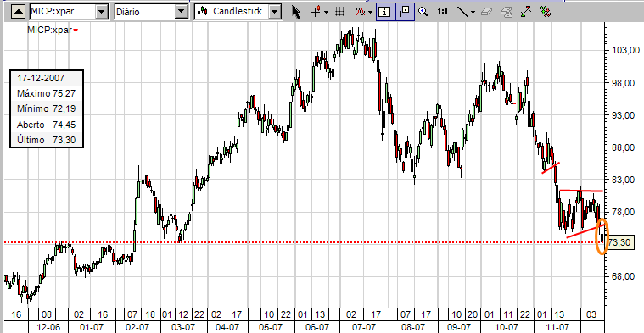Click the 17-12-2007 date in info box

[41, 78]
